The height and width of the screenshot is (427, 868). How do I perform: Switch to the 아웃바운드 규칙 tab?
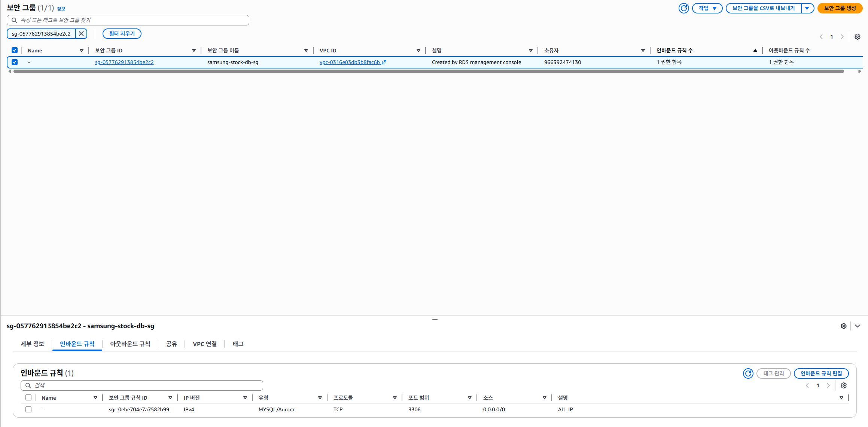(x=130, y=344)
